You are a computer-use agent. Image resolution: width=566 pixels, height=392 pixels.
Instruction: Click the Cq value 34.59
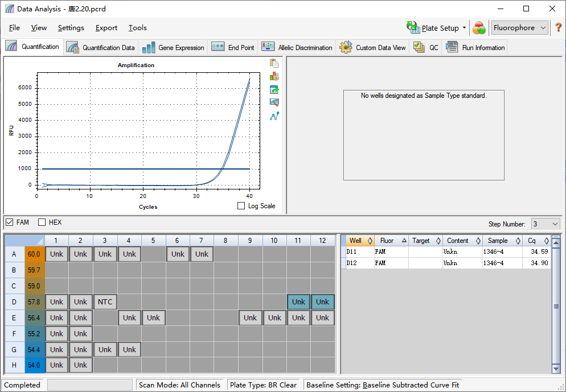(539, 251)
